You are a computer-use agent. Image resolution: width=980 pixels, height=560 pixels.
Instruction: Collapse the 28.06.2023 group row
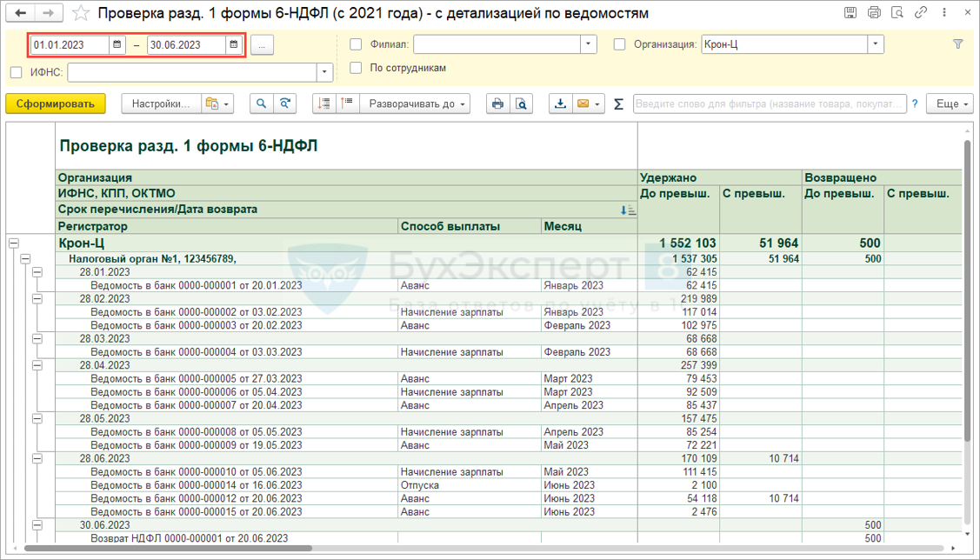click(37, 458)
